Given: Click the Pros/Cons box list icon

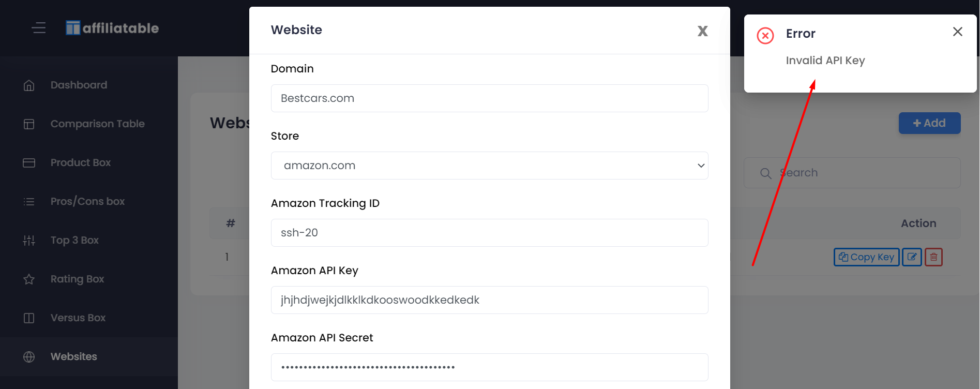Looking at the screenshot, I should pos(29,201).
